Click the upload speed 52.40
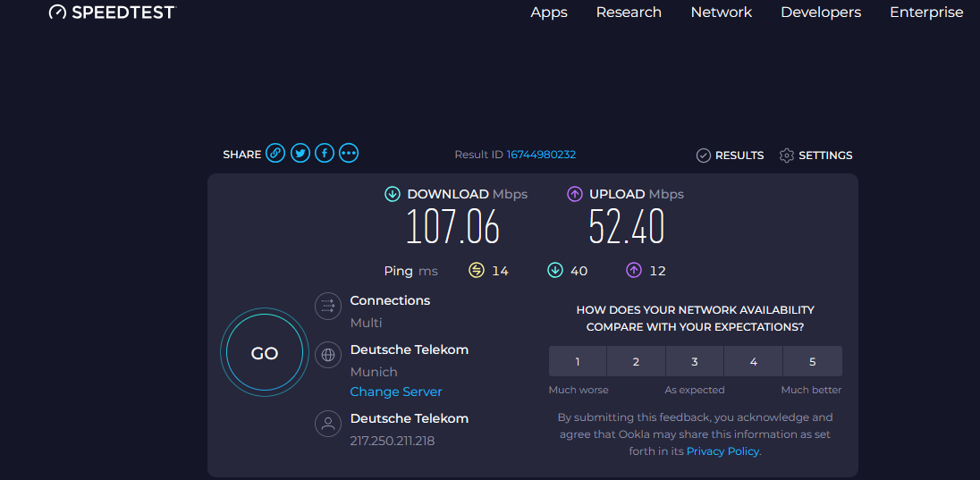The width and height of the screenshot is (980, 480). 626,226
